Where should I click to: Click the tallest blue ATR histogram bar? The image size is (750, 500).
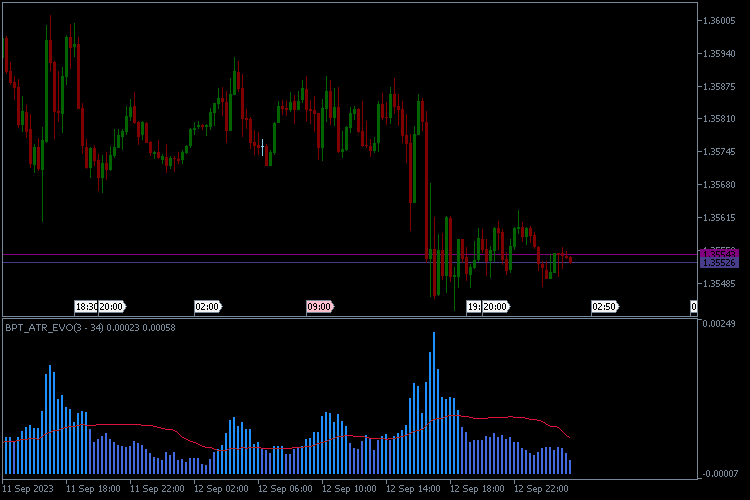(434, 403)
